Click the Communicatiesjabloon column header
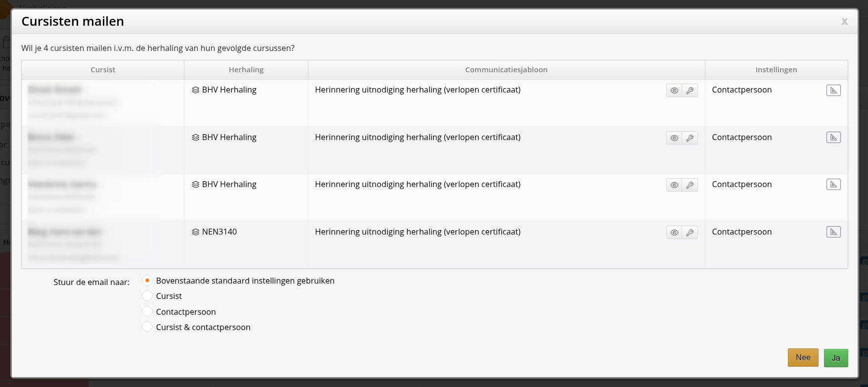 coord(506,70)
